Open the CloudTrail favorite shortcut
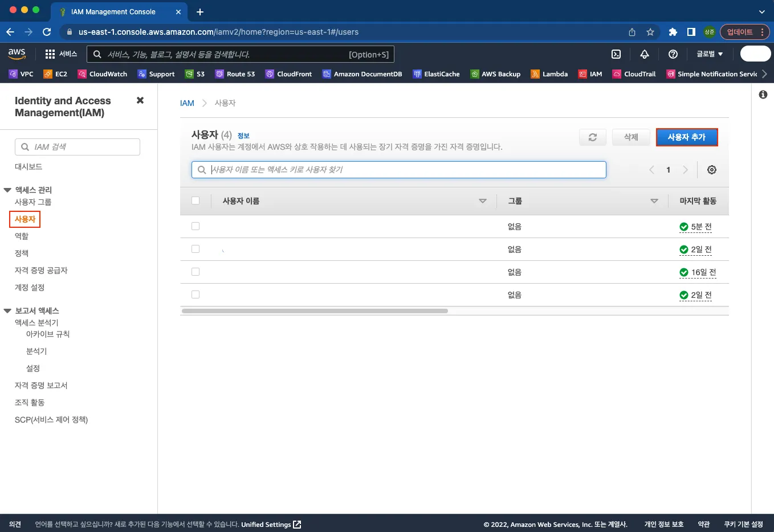 (x=634, y=74)
